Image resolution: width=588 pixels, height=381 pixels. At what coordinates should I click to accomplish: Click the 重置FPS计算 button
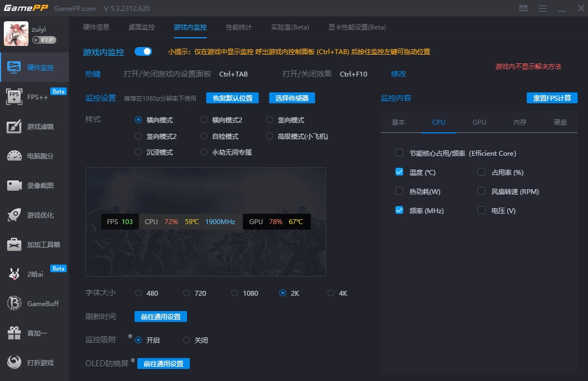[552, 98]
